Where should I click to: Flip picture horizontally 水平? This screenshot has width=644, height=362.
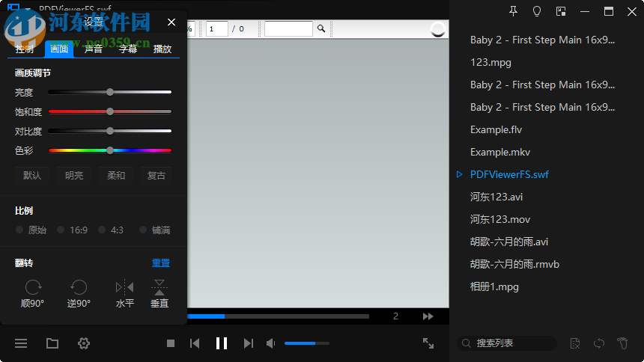click(125, 293)
